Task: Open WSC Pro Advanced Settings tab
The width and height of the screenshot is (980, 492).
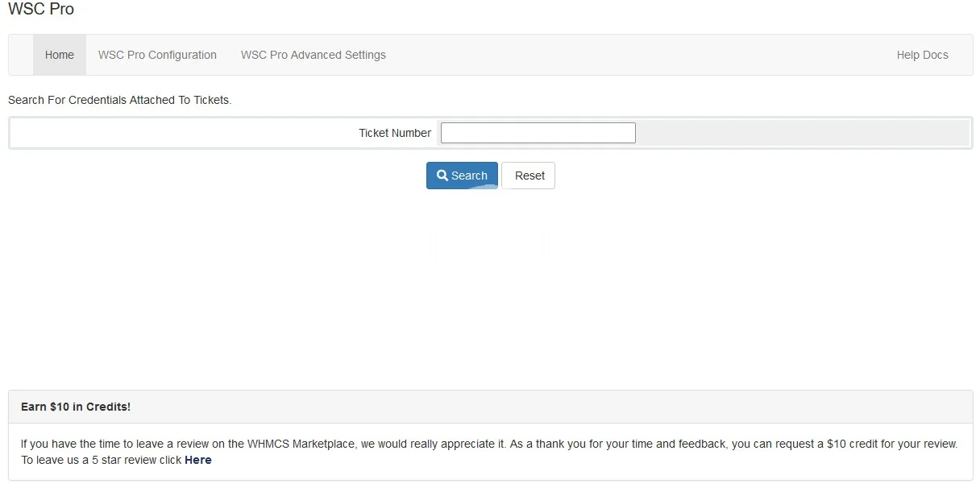Action: coord(313,55)
